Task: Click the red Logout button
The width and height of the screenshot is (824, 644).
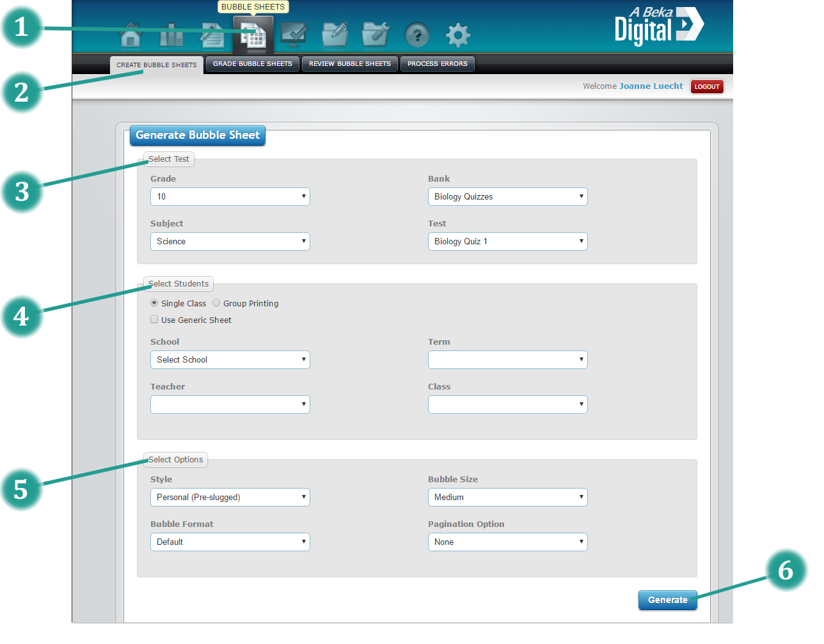Action: pos(707,87)
